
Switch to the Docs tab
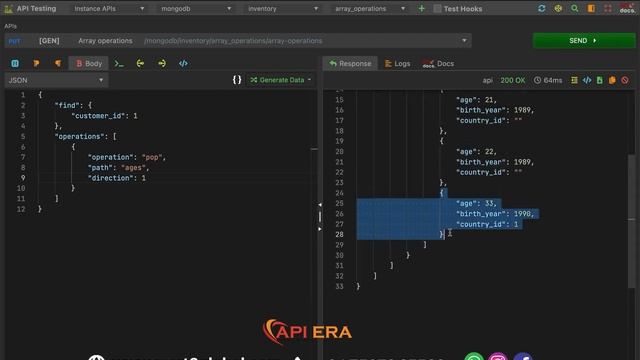coord(438,63)
